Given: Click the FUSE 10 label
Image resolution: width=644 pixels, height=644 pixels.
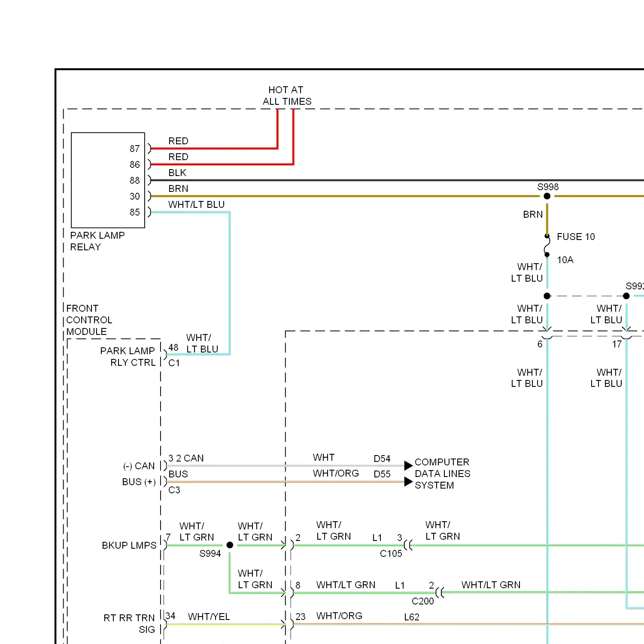Looking at the screenshot, I should [576, 237].
